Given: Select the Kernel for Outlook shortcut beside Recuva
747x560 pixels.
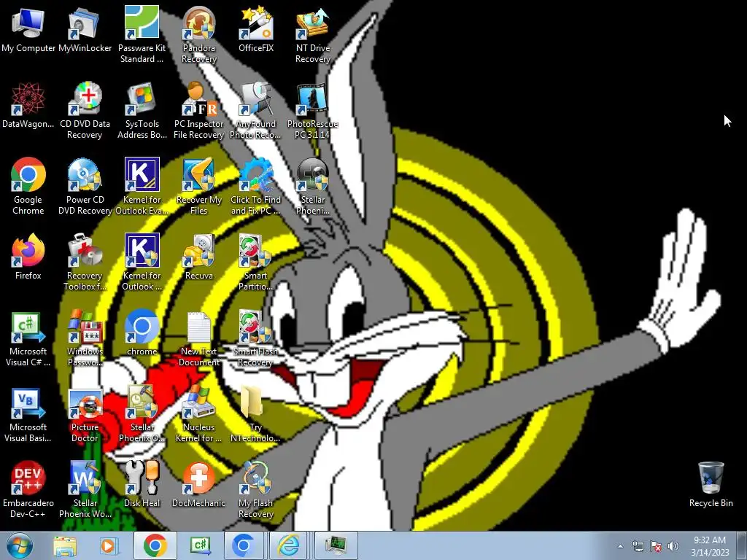Looking at the screenshot, I should [x=142, y=262].
